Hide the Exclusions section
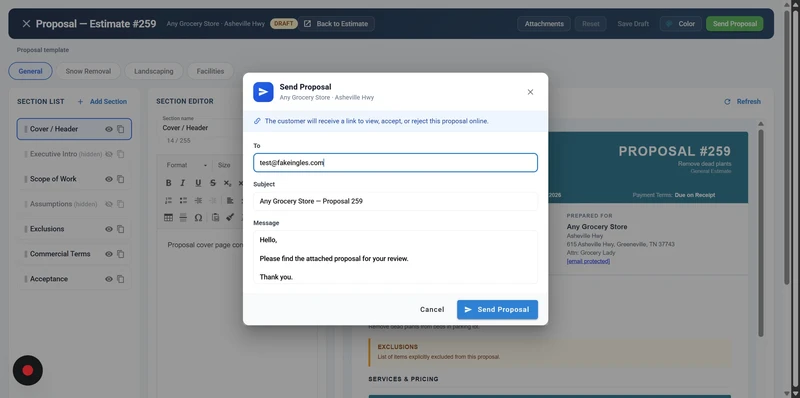800x398 pixels. [109, 229]
